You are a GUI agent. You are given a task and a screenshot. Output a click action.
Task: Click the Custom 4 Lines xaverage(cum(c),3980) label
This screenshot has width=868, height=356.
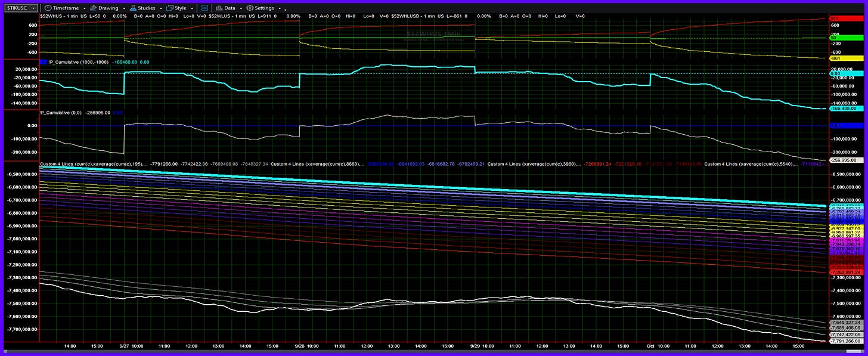click(x=534, y=163)
